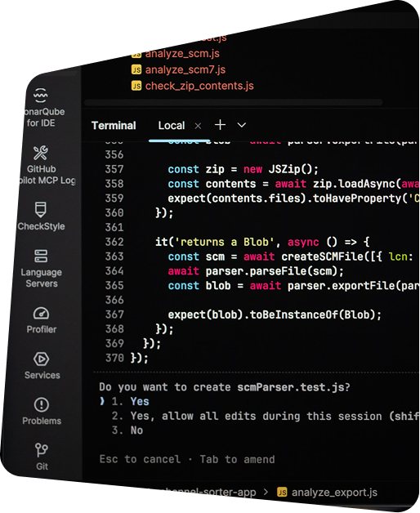Open the terminal options dropdown chevron
Viewport: 420px width, 513px height.
(x=242, y=125)
